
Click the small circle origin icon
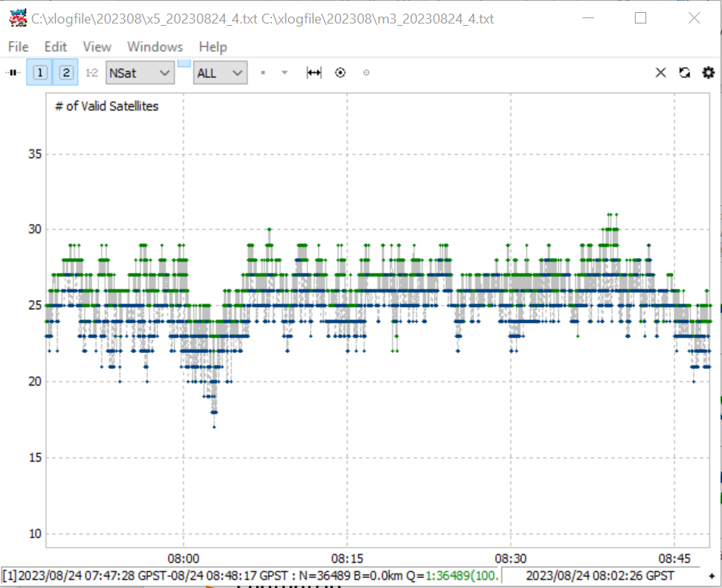[366, 72]
